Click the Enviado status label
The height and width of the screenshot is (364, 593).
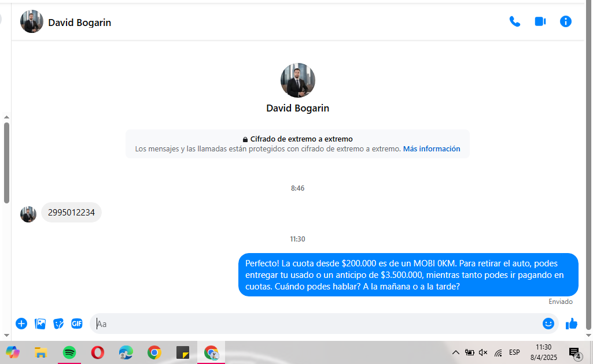(x=561, y=302)
